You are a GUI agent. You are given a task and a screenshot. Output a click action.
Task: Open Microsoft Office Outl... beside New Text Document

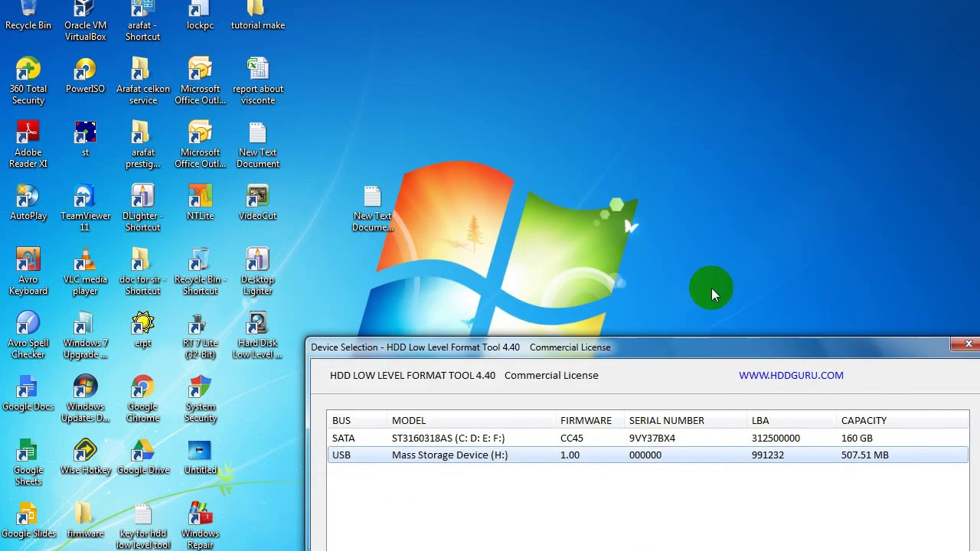point(200,144)
